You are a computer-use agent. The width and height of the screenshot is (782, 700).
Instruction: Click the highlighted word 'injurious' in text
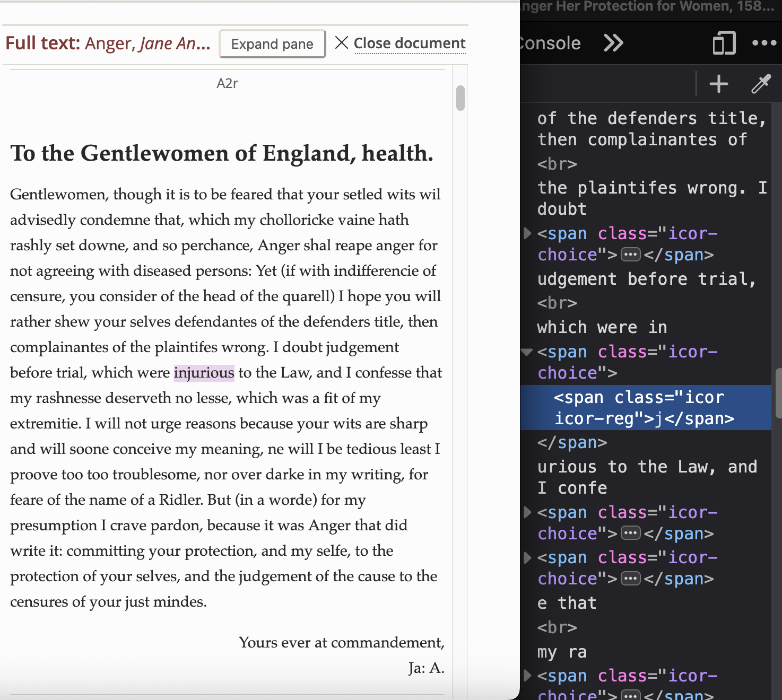[204, 373]
